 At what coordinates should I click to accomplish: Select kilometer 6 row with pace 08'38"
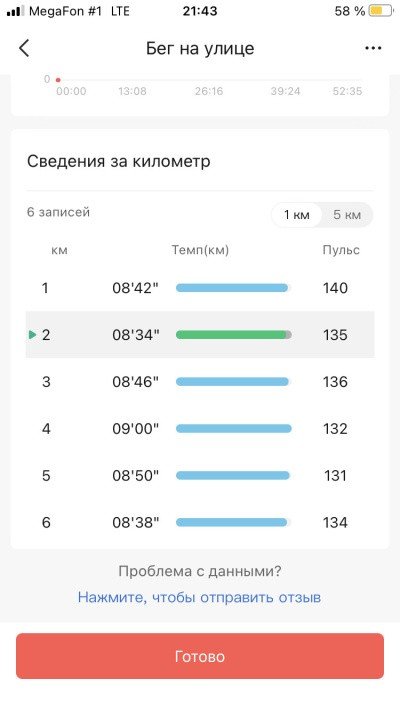pos(200,522)
